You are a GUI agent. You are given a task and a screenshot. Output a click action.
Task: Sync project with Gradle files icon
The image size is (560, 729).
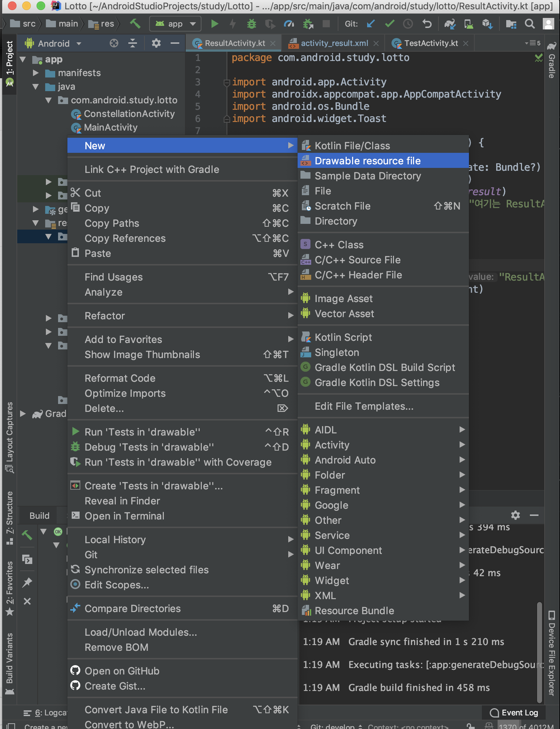(x=450, y=24)
